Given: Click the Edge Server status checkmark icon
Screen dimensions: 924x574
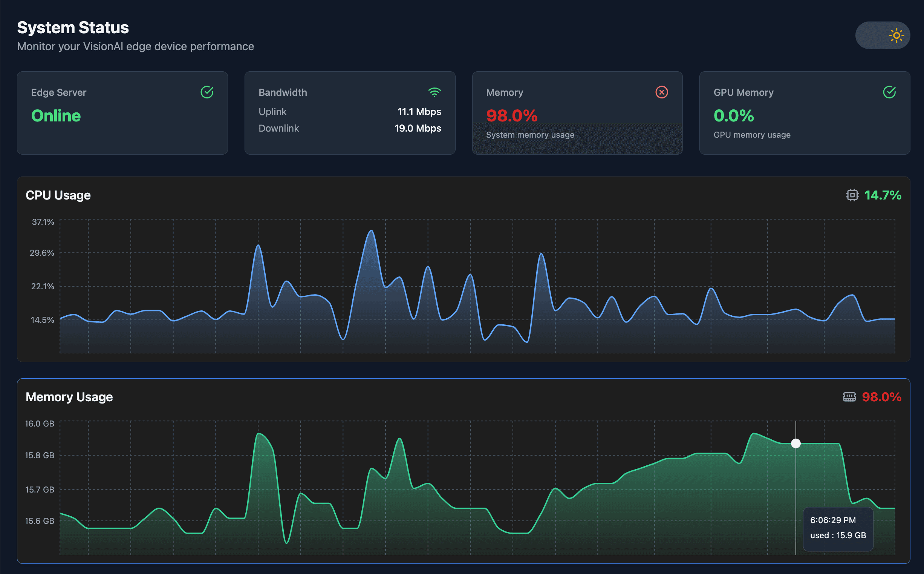Looking at the screenshot, I should pyautogui.click(x=207, y=92).
